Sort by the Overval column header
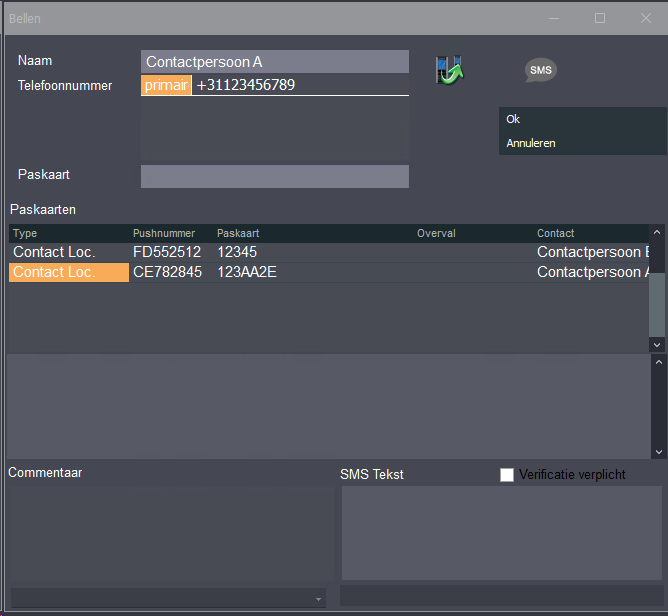This screenshot has width=668, height=616. (436, 233)
